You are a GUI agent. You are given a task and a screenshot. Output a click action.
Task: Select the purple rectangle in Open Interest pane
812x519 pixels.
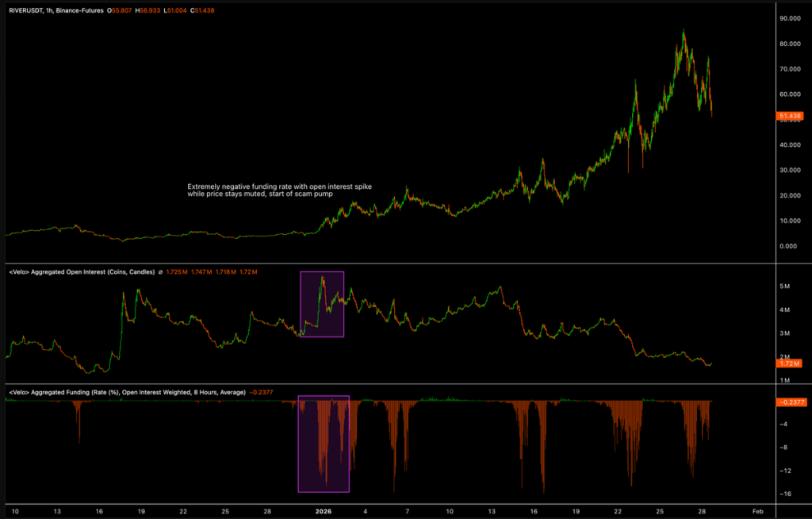[301, 304]
